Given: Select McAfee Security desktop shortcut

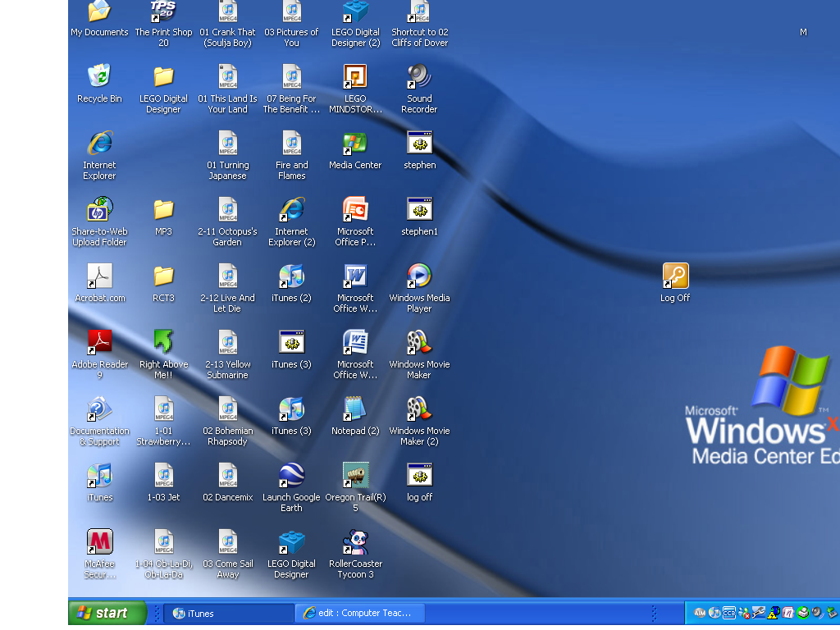Looking at the screenshot, I should click(99, 554).
